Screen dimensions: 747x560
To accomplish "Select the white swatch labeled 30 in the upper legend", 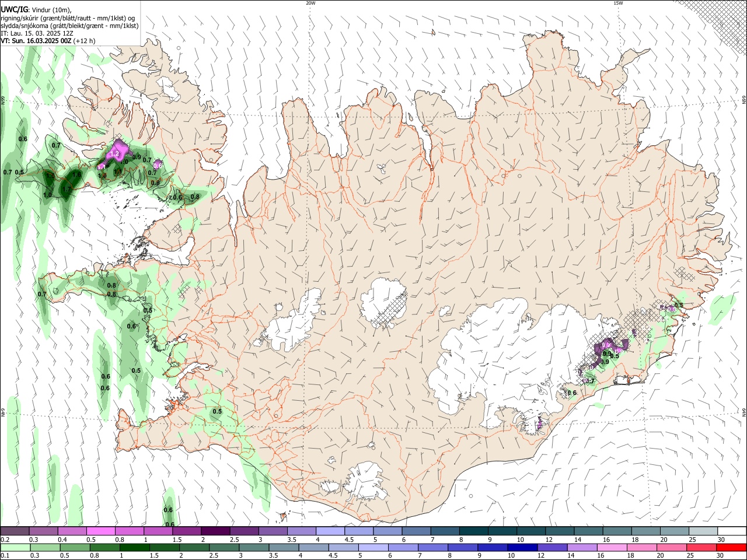I will click(732, 531).
